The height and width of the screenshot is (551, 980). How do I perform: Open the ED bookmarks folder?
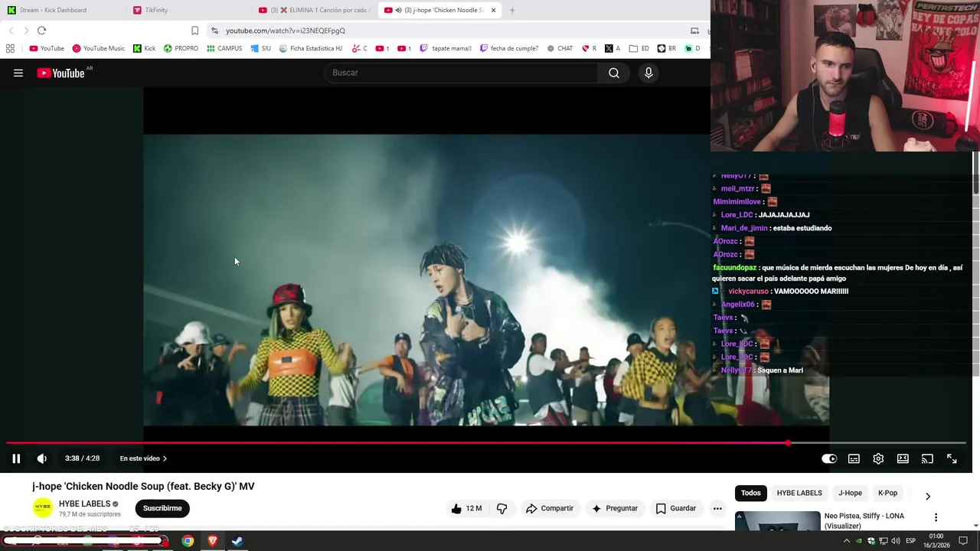(x=639, y=48)
